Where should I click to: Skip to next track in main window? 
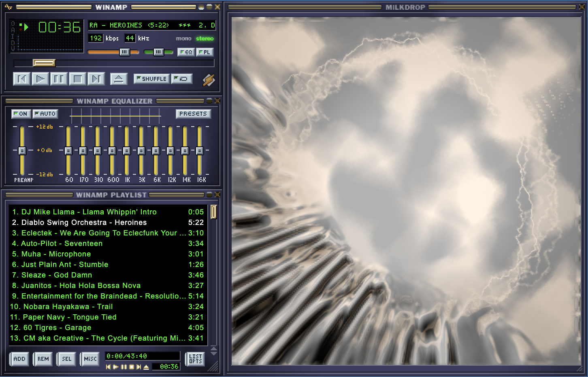point(96,79)
